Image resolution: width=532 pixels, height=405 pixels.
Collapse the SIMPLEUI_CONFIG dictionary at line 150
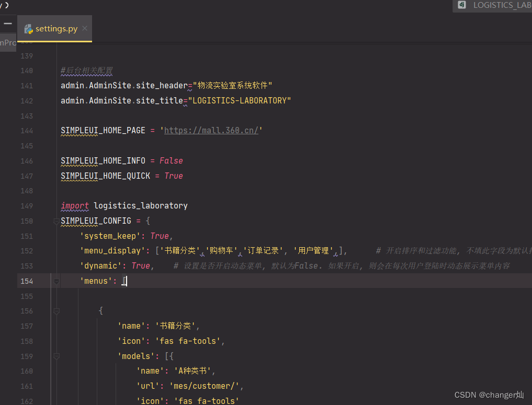click(56, 221)
